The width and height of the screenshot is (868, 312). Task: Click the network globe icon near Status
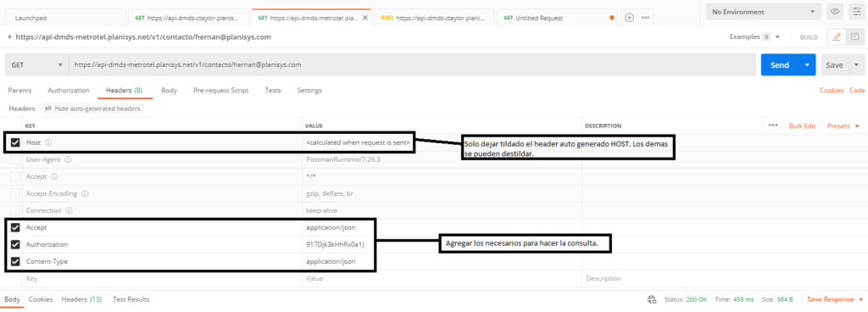[x=652, y=299]
